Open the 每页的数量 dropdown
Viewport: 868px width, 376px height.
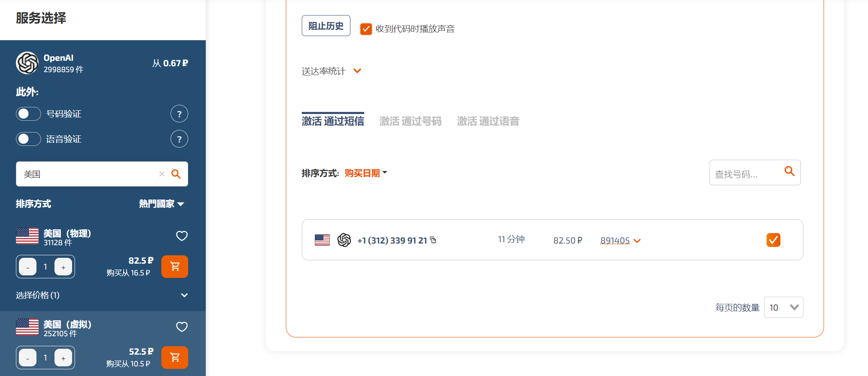783,307
